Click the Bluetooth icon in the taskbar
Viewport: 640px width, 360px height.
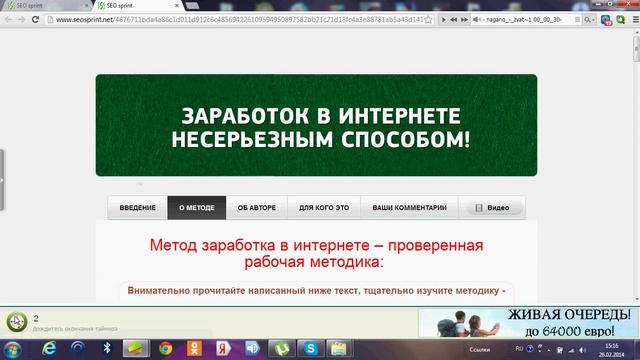click(107, 348)
